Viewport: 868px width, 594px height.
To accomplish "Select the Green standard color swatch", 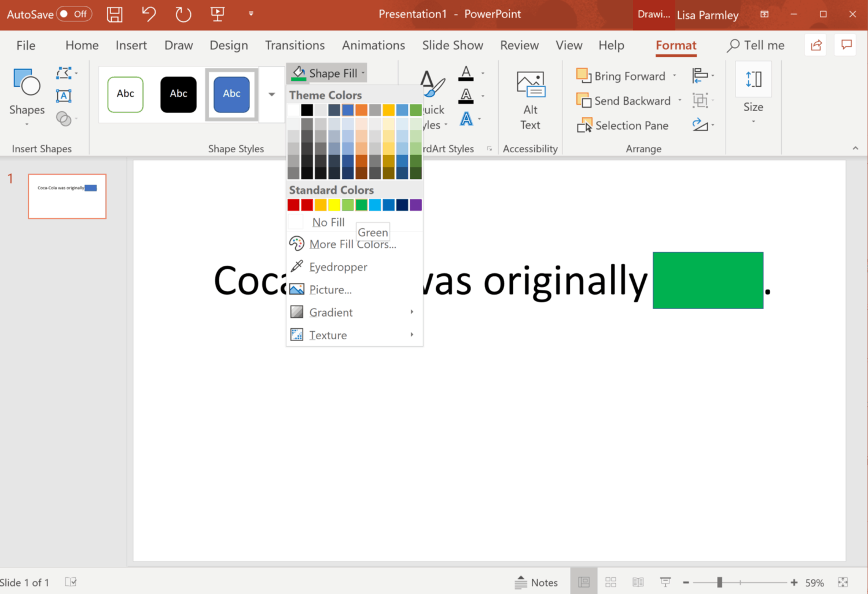I will [362, 205].
